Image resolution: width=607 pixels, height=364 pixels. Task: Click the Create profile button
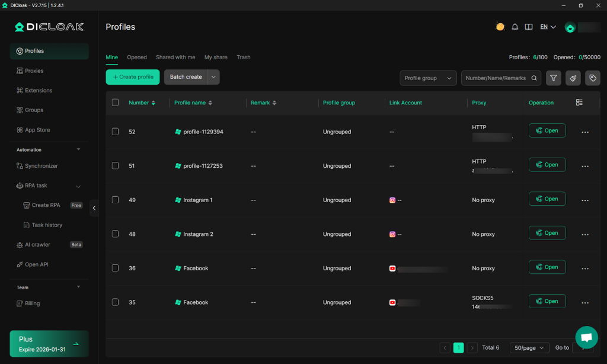[x=133, y=77]
